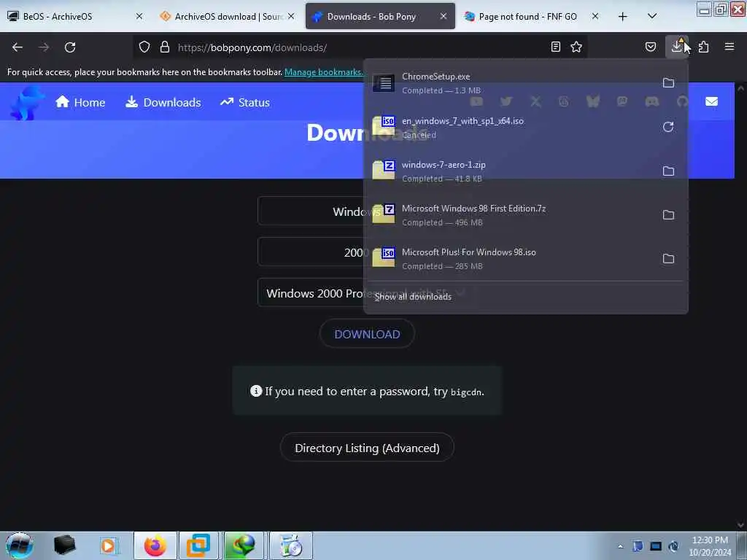Show Windows 98 First Edition.7z in folder
The width and height of the screenshot is (747, 560).
click(x=668, y=215)
